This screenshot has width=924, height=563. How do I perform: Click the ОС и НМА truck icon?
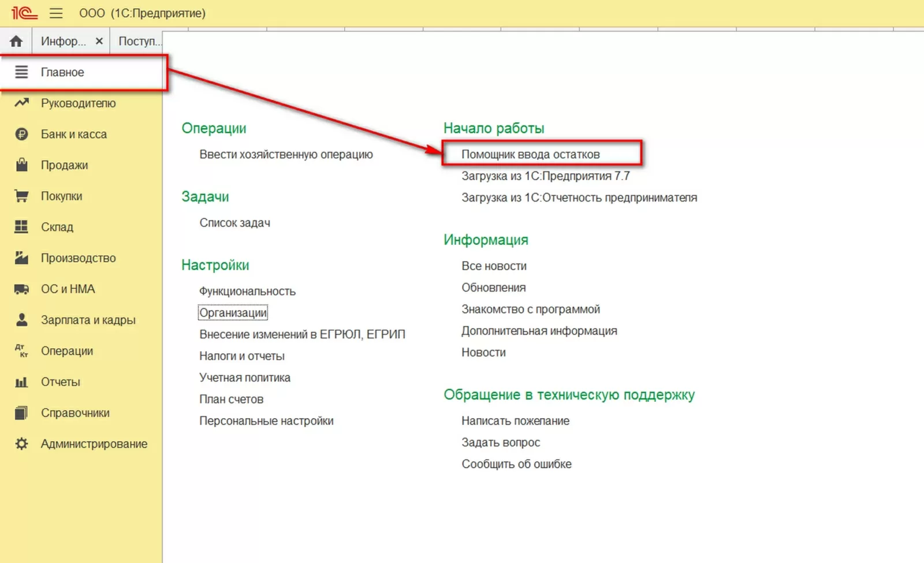pos(21,289)
